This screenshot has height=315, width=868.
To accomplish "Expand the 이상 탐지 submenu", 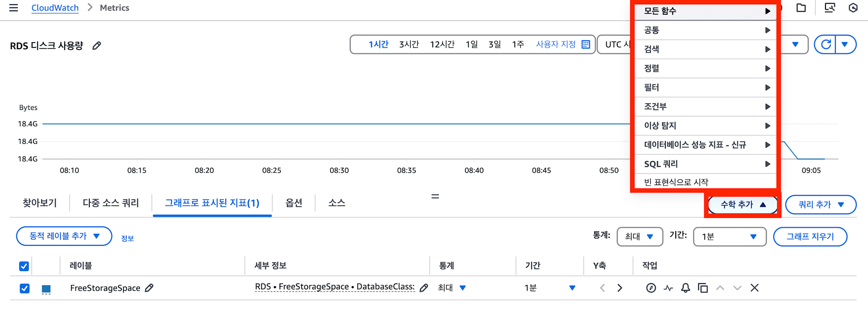I will (705, 126).
